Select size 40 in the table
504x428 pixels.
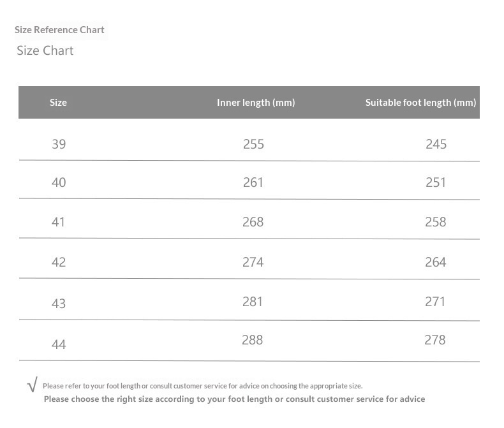pyautogui.click(x=59, y=182)
